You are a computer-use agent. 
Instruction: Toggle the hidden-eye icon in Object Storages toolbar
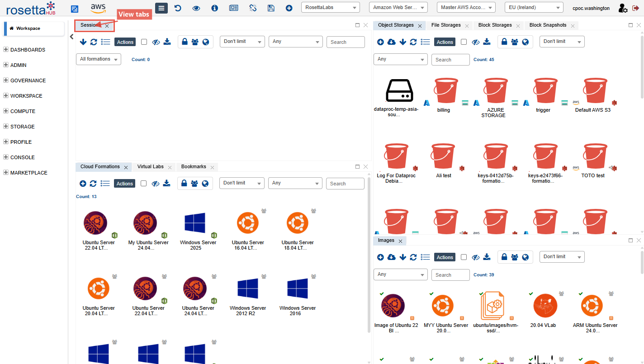[475, 42]
